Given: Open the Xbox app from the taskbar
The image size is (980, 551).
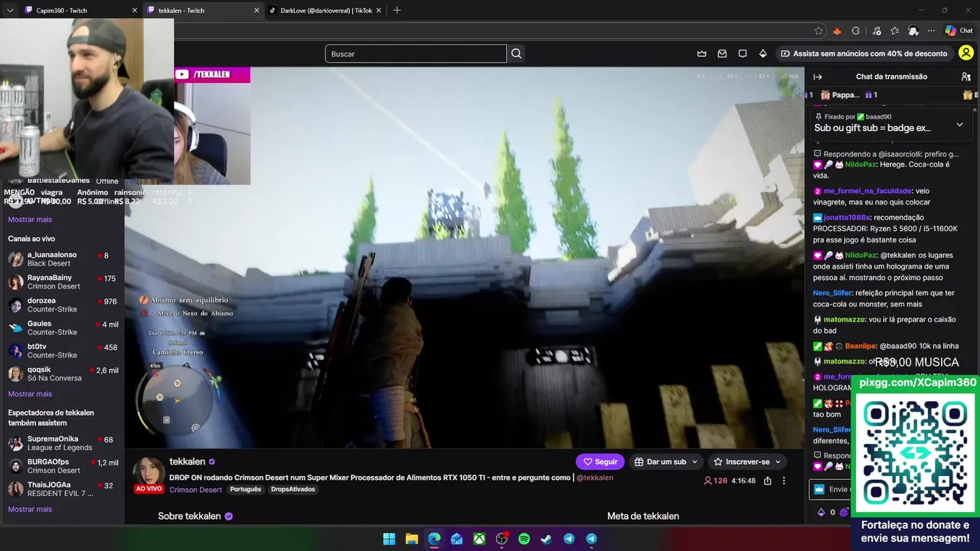Looking at the screenshot, I should [479, 539].
